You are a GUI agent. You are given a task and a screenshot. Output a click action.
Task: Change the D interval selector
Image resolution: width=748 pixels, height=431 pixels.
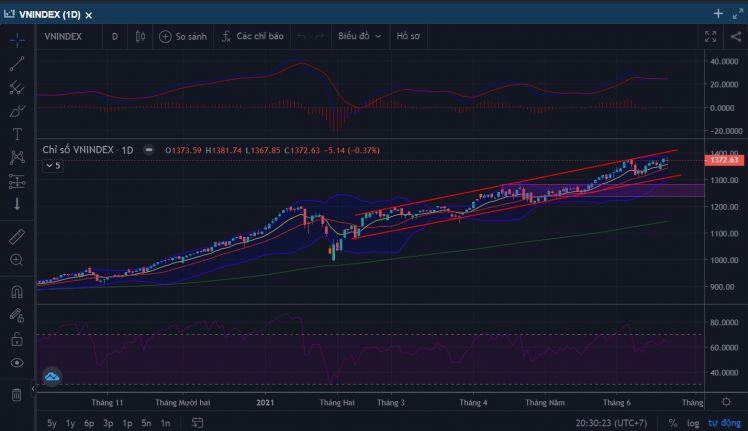pos(114,36)
